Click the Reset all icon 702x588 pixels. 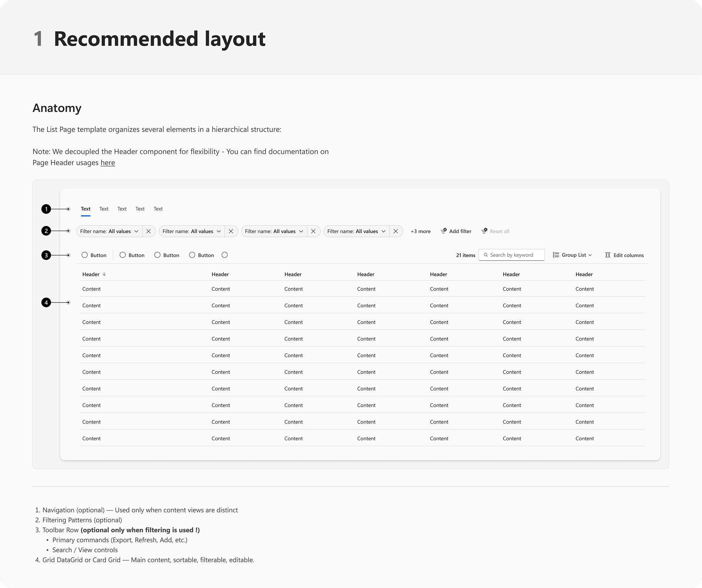click(x=484, y=231)
